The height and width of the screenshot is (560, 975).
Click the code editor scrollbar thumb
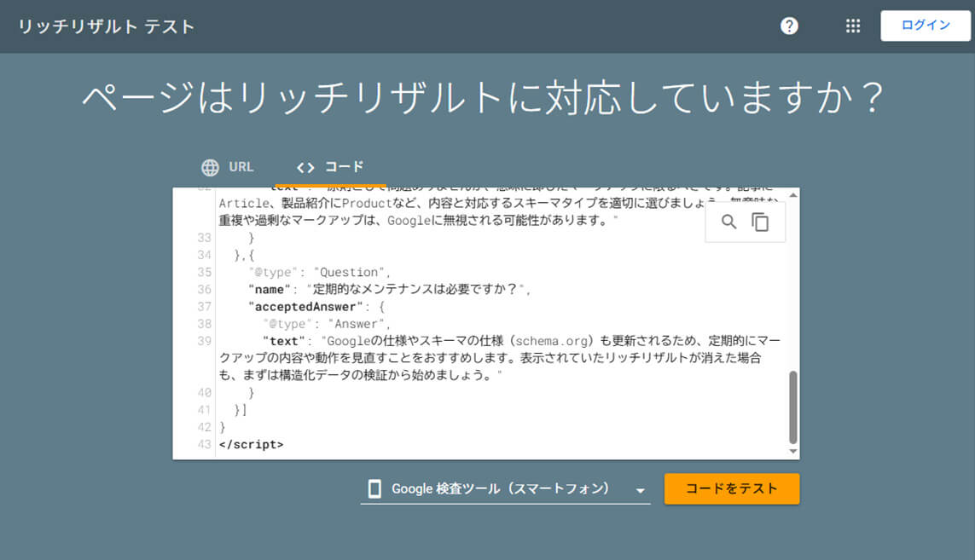[x=792, y=407]
